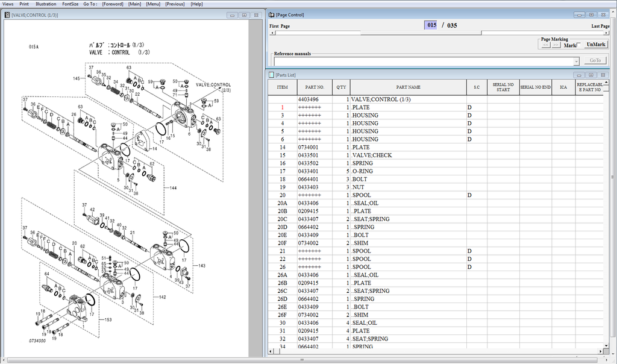Maximize the Parts List panel
This screenshot has height=364, width=617.
tap(591, 75)
